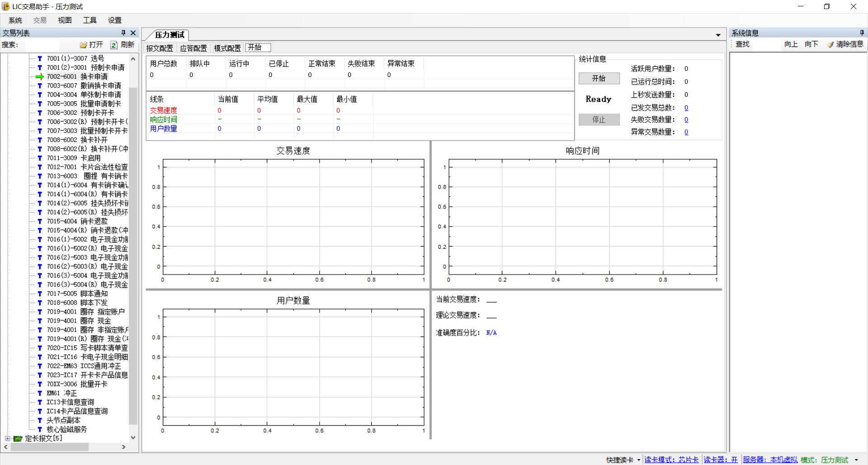Click the disabled 停止 button
This screenshot has height=465, width=868.
pyautogui.click(x=599, y=119)
